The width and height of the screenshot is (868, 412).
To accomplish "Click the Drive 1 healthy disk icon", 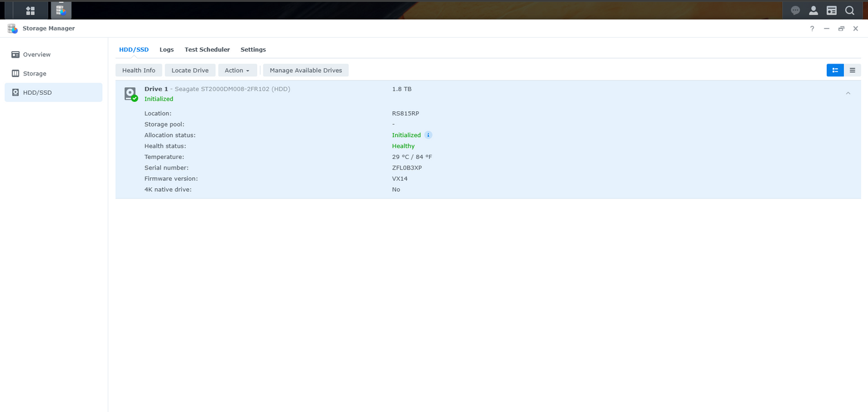I will click(x=131, y=94).
